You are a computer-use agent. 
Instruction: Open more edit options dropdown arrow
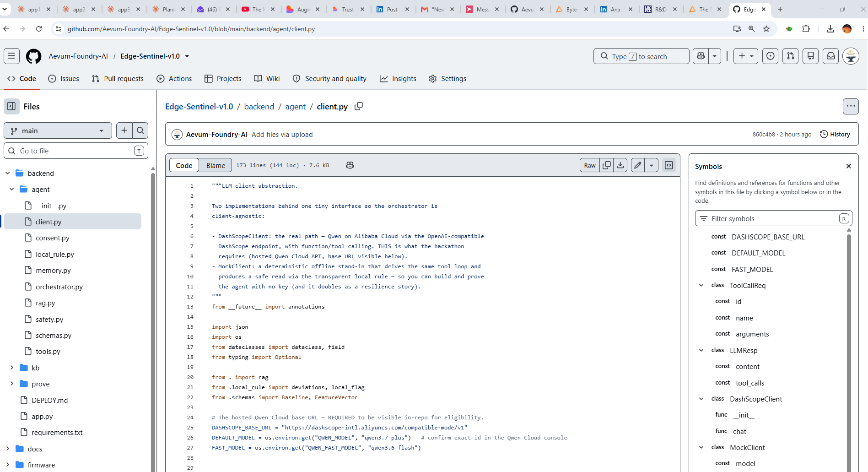pyautogui.click(x=652, y=165)
